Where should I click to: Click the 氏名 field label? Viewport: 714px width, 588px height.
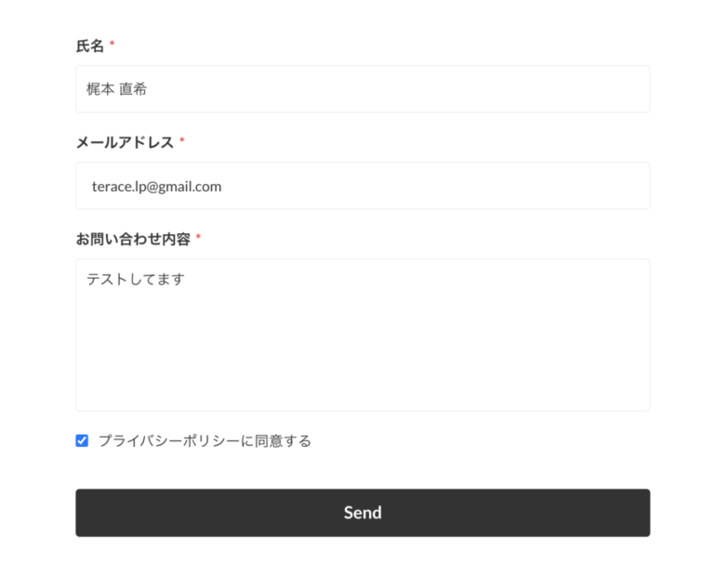point(90,46)
